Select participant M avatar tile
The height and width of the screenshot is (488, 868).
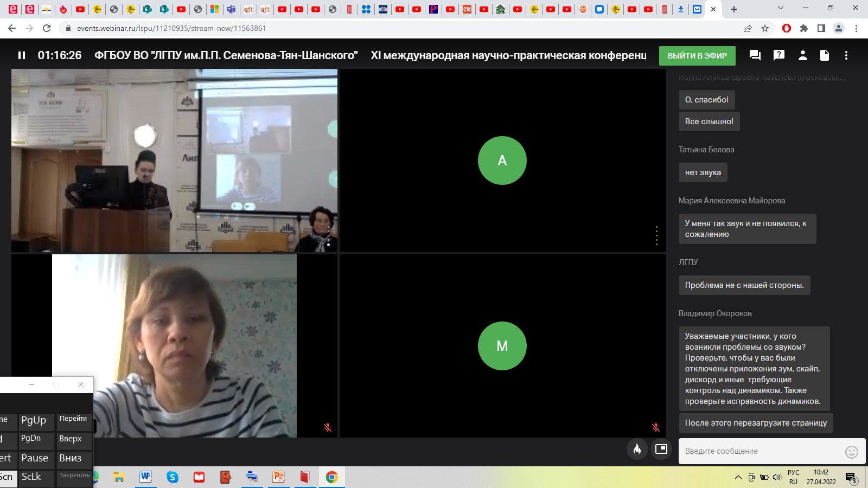(502, 346)
